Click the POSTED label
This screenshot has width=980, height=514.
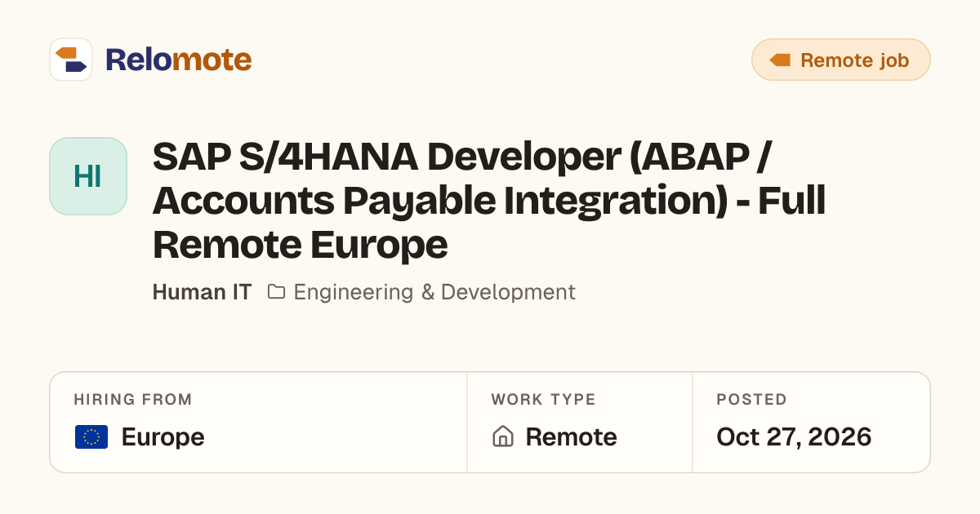coord(751,400)
